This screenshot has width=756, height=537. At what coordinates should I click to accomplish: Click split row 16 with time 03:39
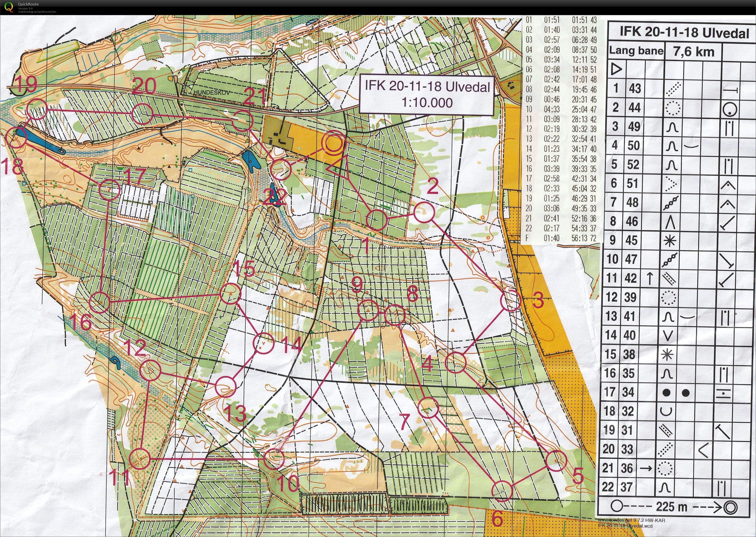click(x=561, y=169)
